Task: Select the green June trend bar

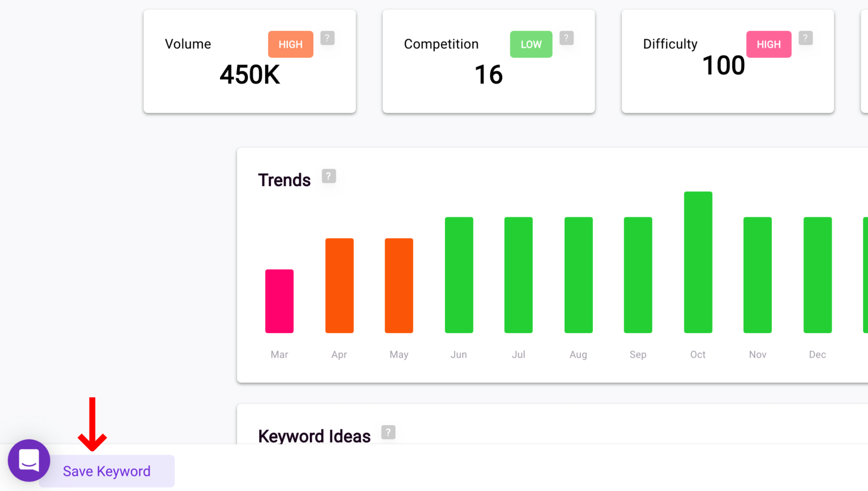Action: tap(459, 275)
